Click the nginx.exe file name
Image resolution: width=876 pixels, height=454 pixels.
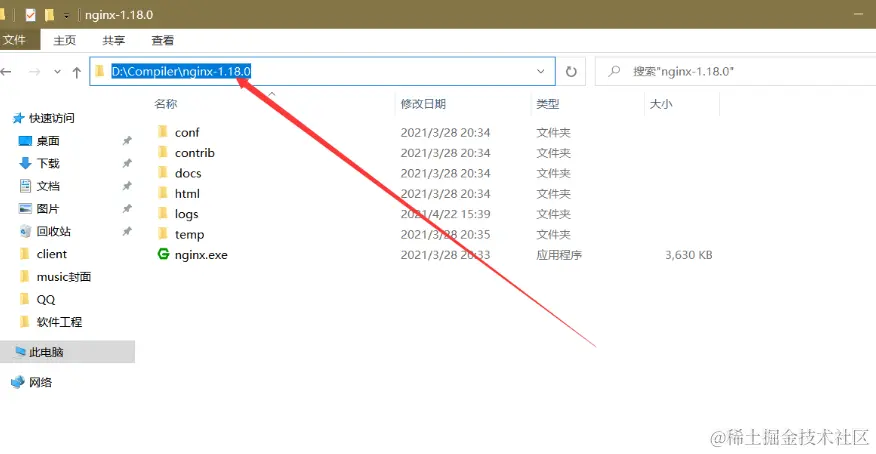click(201, 255)
